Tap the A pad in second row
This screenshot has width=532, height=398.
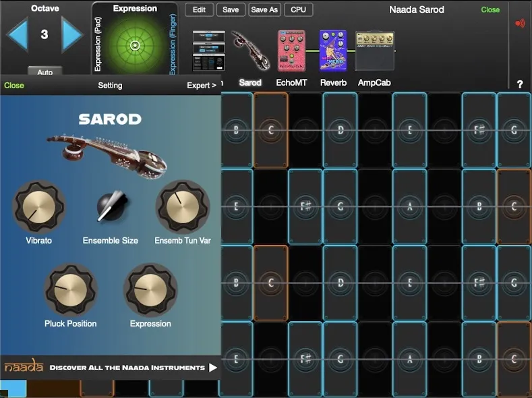[x=409, y=206]
